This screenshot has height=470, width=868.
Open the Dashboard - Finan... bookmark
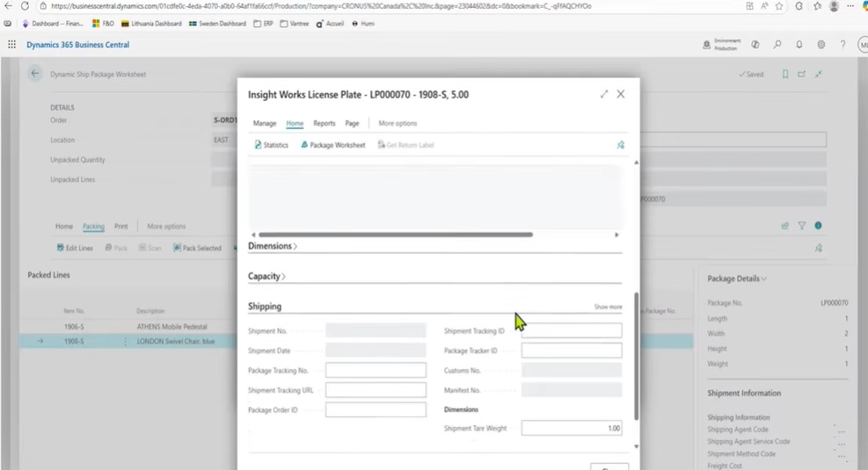[x=52, y=24]
